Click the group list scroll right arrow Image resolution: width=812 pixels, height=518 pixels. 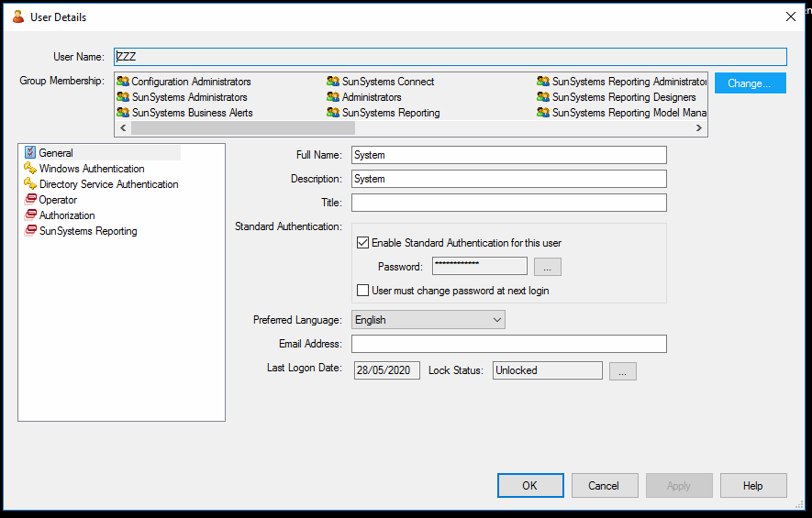point(698,127)
